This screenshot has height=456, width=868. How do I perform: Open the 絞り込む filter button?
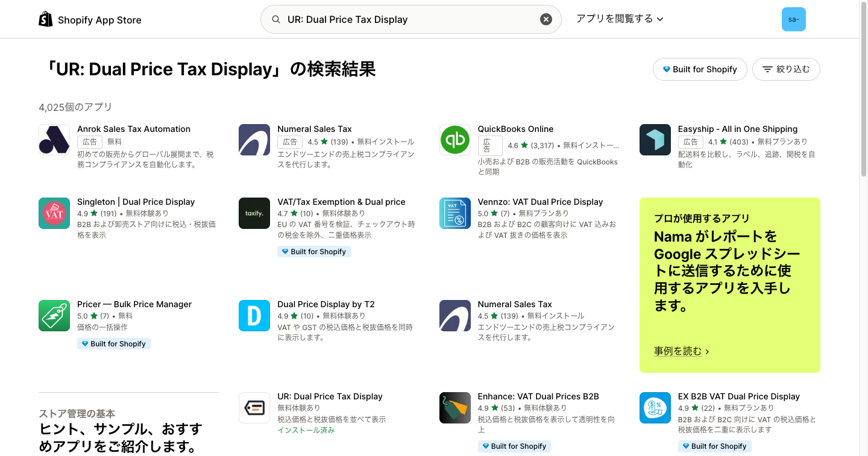click(786, 69)
